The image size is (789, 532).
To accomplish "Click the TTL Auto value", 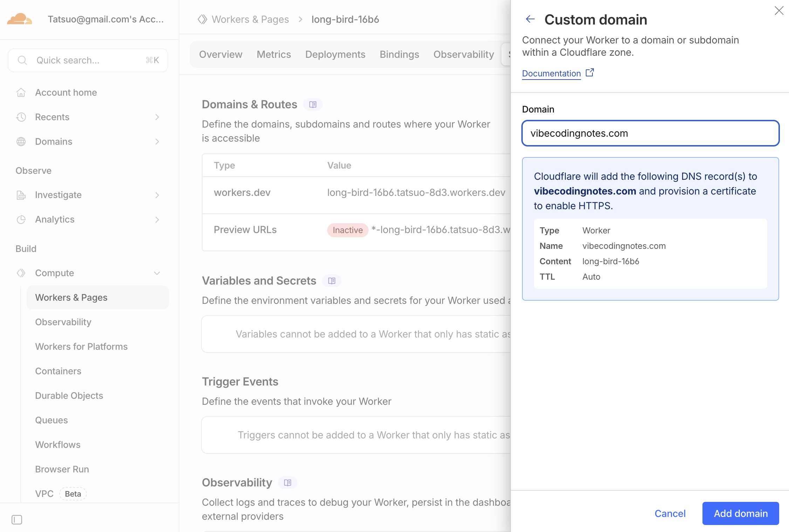I will coord(591,277).
